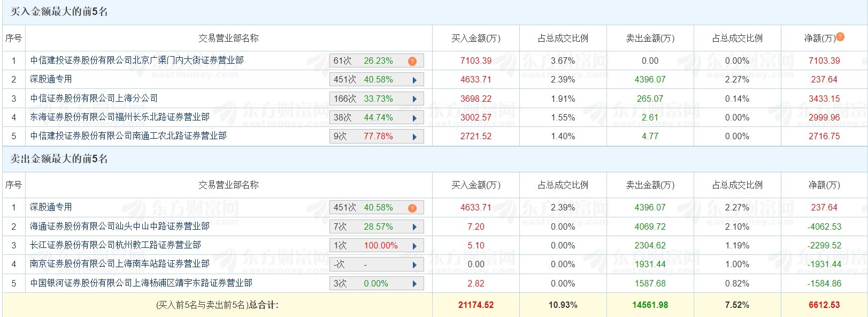Open 中信证券股份有限公司上海分公司 link
Screen dimensions: 868x317
[94, 98]
